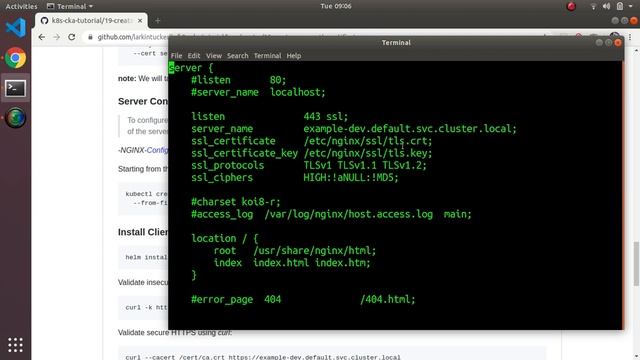Image resolution: width=640 pixels, height=360 pixels.
Task: Select the Terminal icon in the dock
Action: [x=16, y=88]
